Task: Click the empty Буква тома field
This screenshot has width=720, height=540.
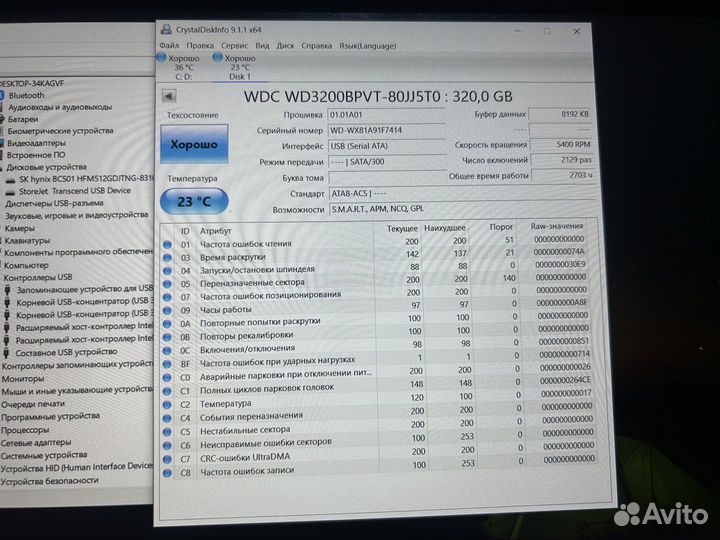Action: (x=388, y=178)
